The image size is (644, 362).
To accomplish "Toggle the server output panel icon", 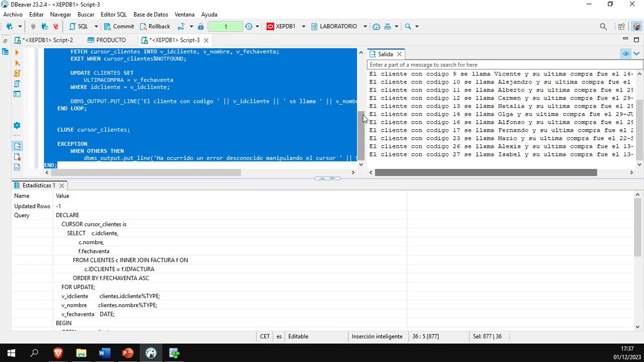I will (17, 146).
